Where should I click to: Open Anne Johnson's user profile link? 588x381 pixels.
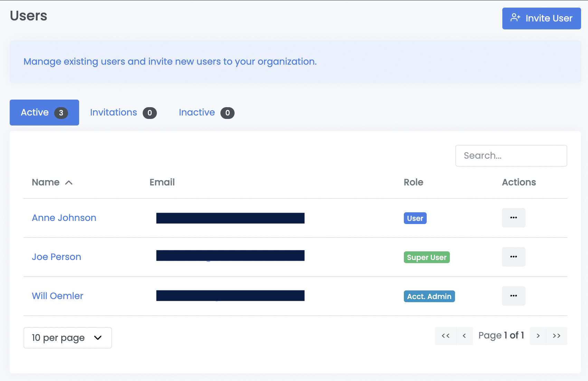coord(64,218)
